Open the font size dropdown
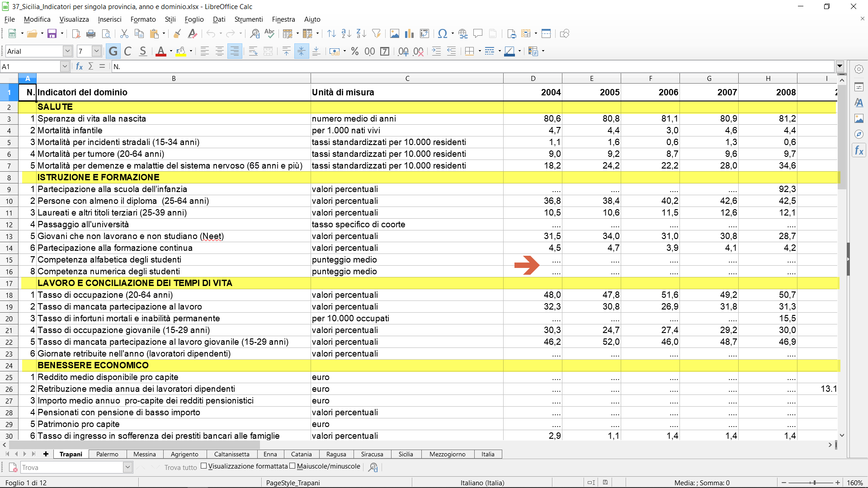Viewport: 868px width, 488px height. tap(96, 52)
